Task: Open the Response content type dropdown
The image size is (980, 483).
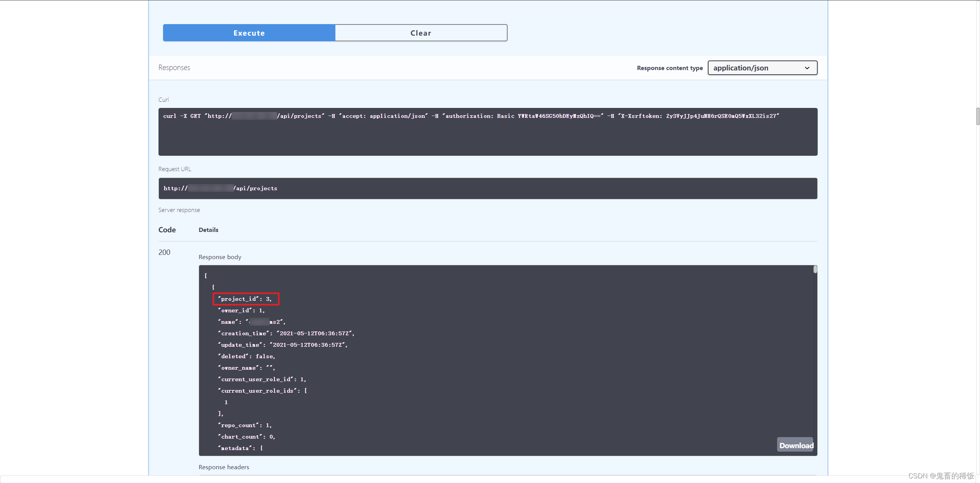Action: [762, 68]
